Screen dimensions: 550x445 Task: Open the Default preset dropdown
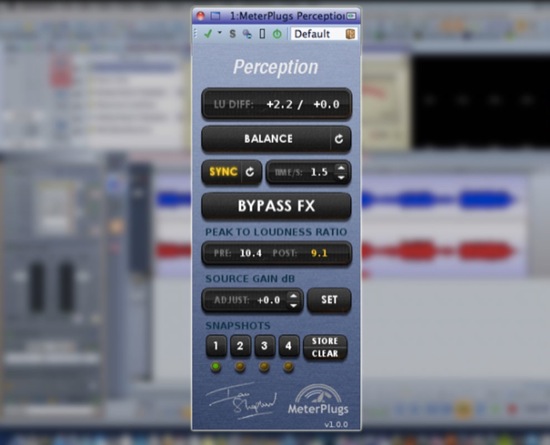pyautogui.click(x=317, y=34)
